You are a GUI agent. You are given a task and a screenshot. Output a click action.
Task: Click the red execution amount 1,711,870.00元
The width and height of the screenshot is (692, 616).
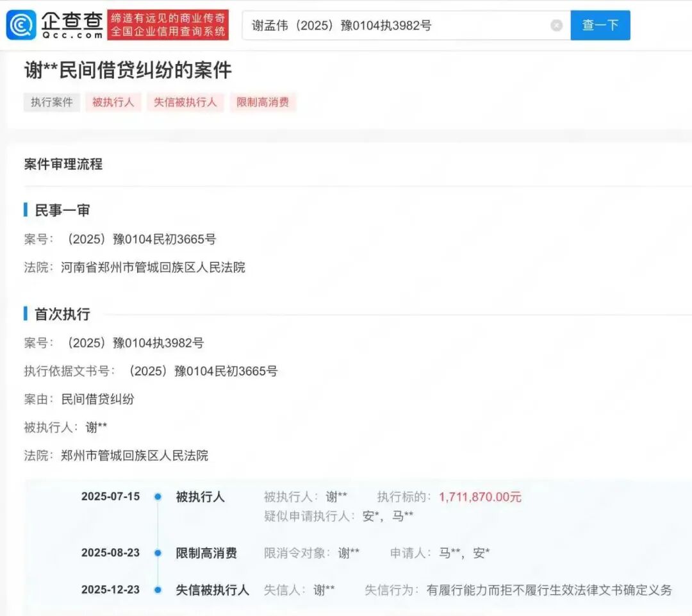(480, 497)
